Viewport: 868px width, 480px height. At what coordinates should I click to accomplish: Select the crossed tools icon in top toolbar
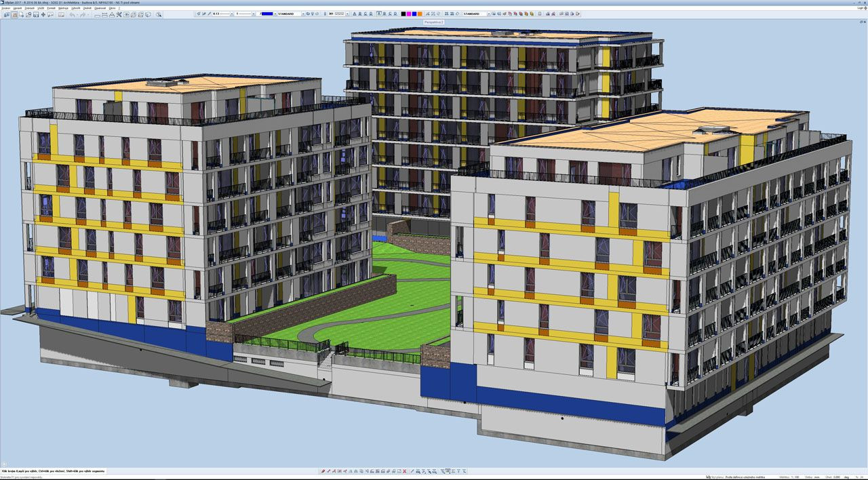coord(119,14)
